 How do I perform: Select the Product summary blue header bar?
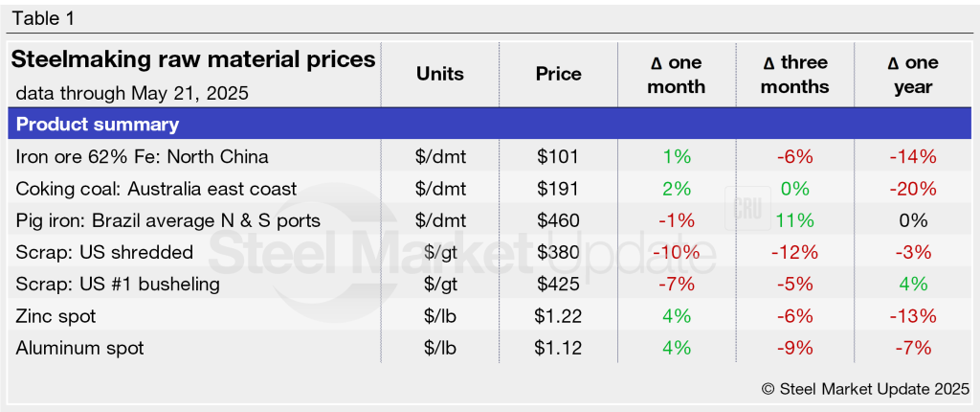point(490,125)
